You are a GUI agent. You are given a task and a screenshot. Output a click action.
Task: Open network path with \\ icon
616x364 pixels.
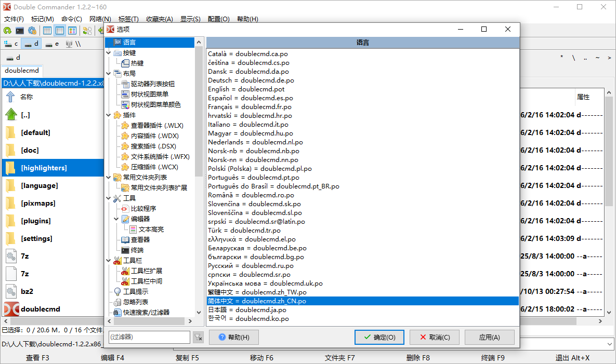[77, 44]
